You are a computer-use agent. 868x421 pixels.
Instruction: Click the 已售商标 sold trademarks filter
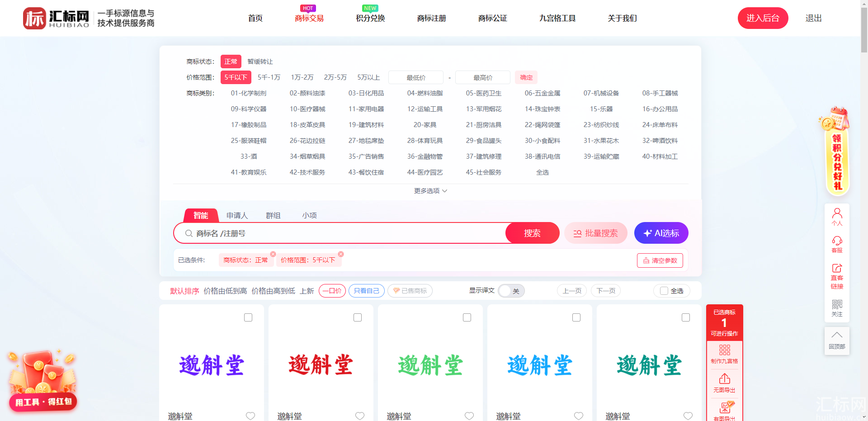(x=410, y=291)
